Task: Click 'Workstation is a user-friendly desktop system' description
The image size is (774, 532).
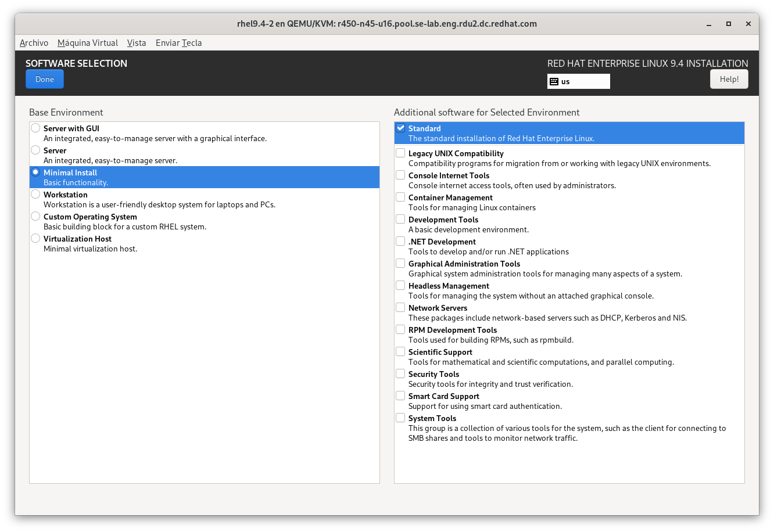Action: pos(160,204)
